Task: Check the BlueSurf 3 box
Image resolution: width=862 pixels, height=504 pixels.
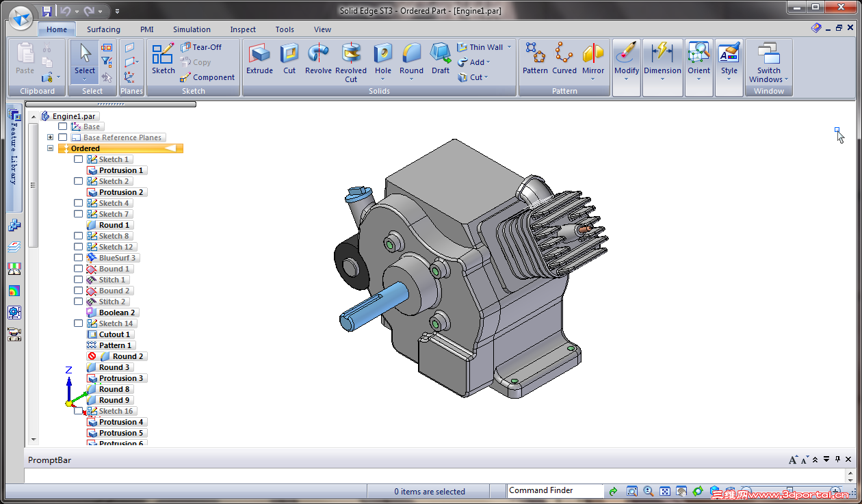Action: [x=78, y=258]
